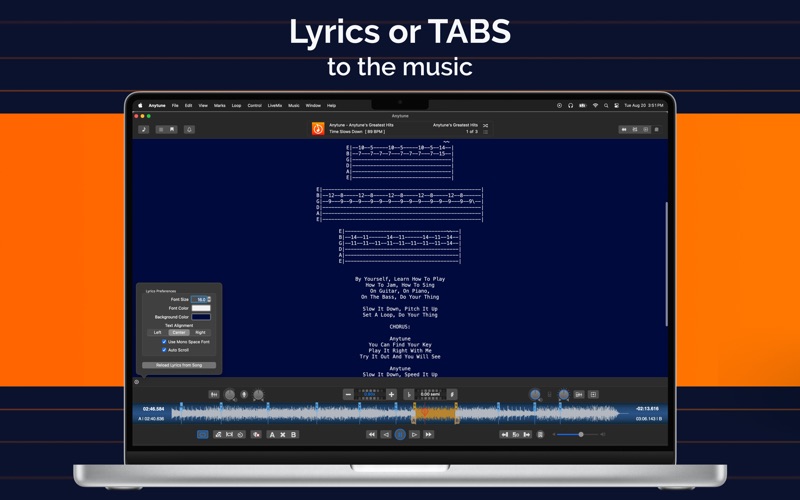Click the Background Color dark swatch
Viewport: 800px width, 500px height.
tap(201, 317)
